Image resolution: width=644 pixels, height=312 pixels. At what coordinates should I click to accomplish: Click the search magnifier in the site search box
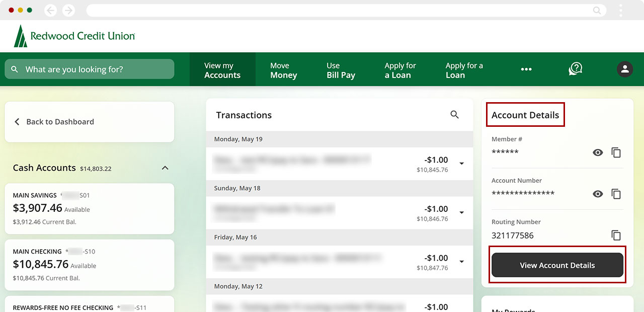[x=15, y=69]
